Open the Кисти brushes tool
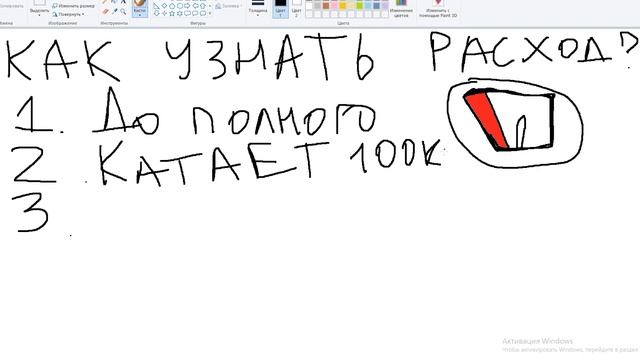The image size is (640, 360). tap(140, 8)
